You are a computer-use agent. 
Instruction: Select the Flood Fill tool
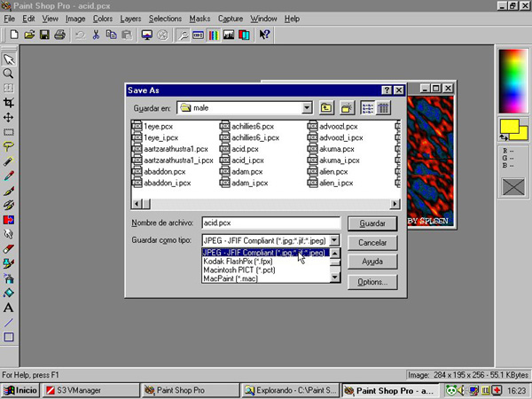pyautogui.click(x=9, y=293)
